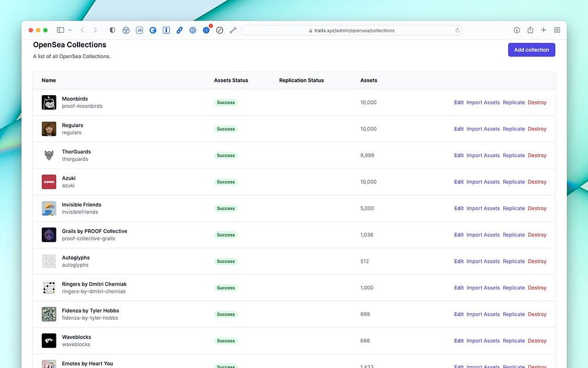Screen dimensions: 588x368
Task: Click the Assets column header
Action: (x=369, y=80)
